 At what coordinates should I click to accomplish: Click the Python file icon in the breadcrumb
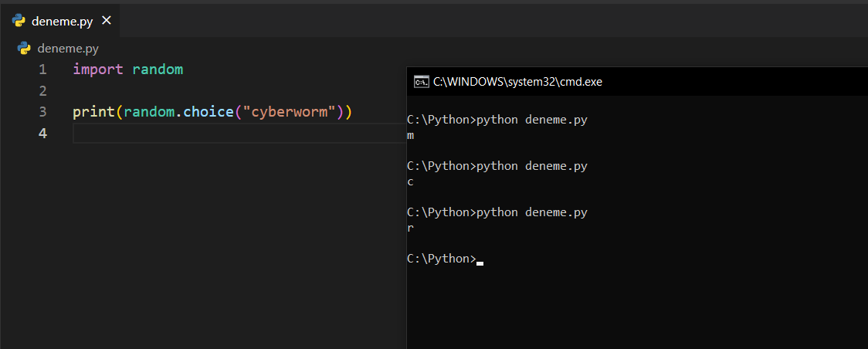pyautogui.click(x=24, y=49)
